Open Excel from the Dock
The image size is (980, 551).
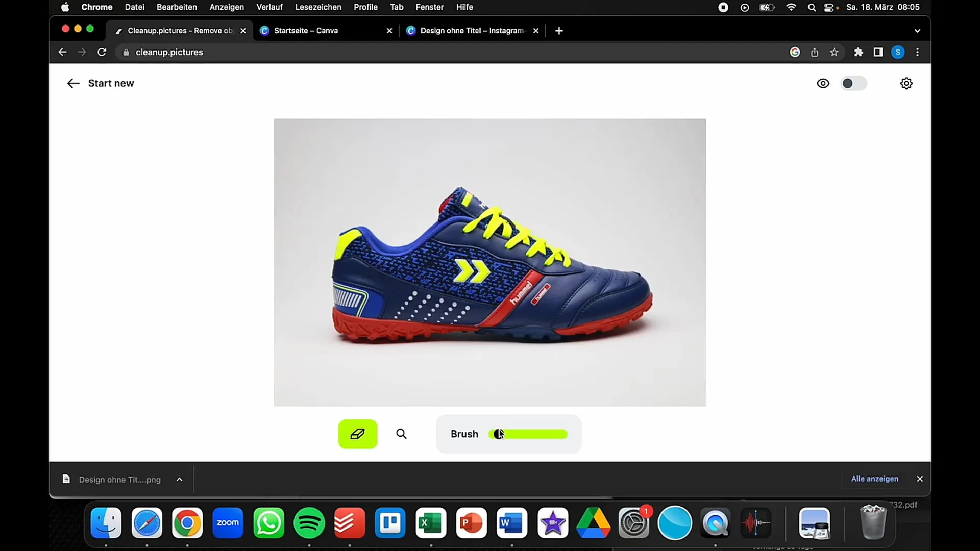click(431, 523)
